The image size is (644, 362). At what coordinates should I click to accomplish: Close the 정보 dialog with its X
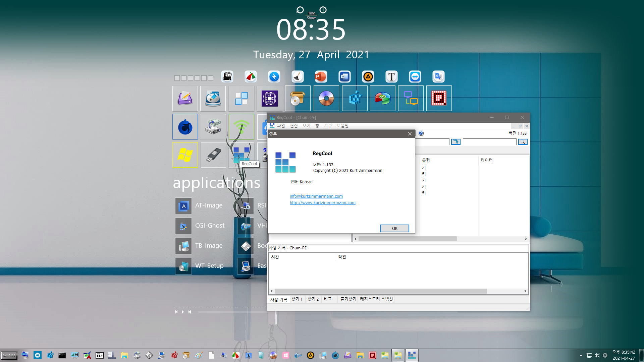pos(410,134)
